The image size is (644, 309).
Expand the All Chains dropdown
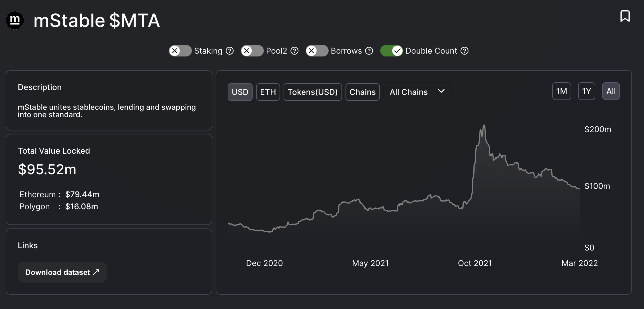(x=417, y=92)
